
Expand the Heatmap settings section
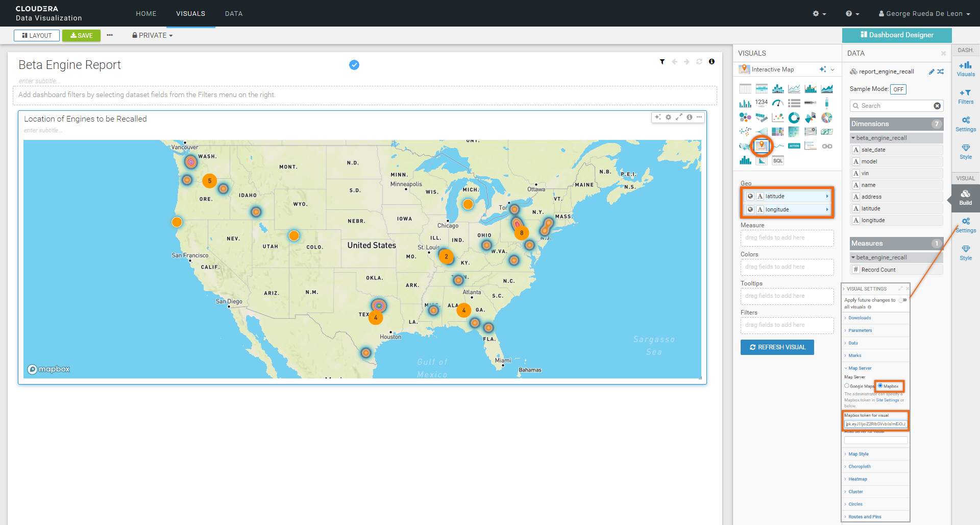(x=857, y=479)
